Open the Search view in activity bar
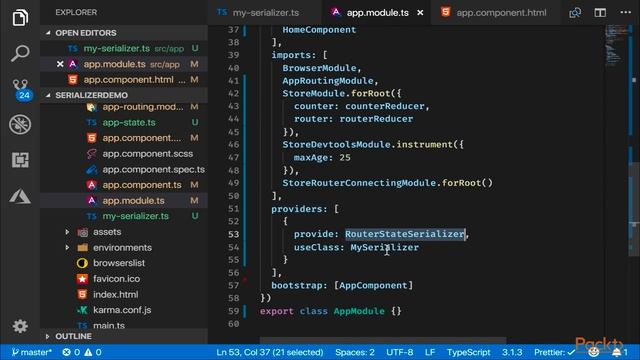 pos(20,53)
